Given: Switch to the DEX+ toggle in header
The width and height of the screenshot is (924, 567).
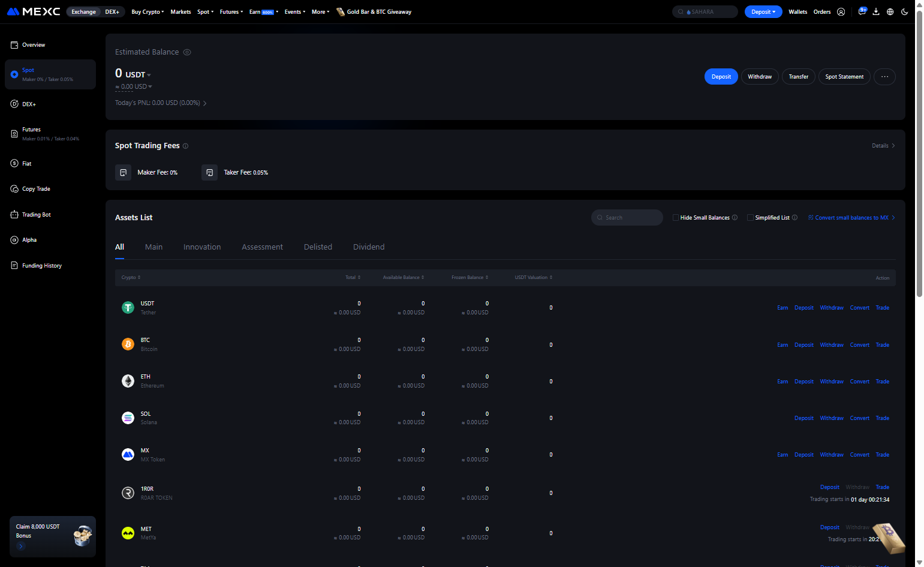Looking at the screenshot, I should pos(112,12).
